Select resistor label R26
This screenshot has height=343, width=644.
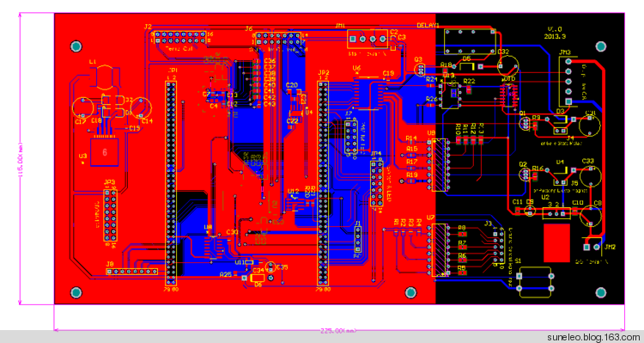pyautogui.click(x=431, y=99)
